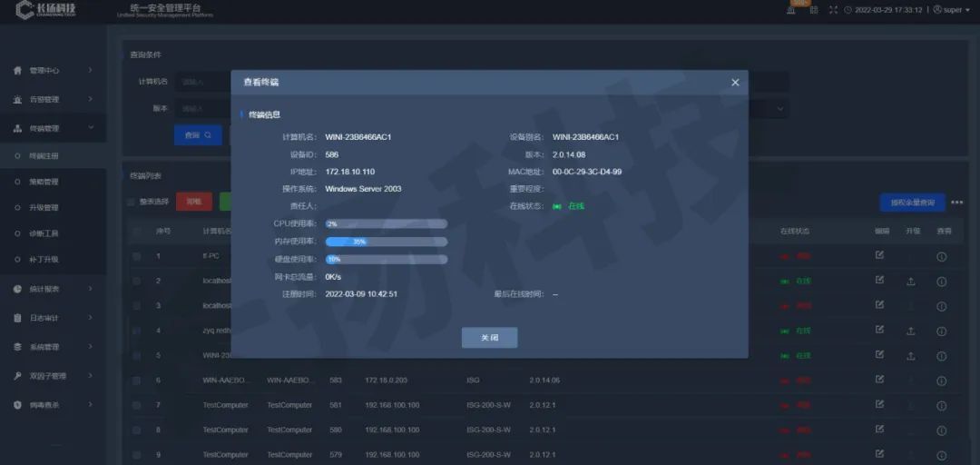Screen dimensions: 980x465
Task: Click the grid layout icon in the top bar
Action: click(x=813, y=10)
